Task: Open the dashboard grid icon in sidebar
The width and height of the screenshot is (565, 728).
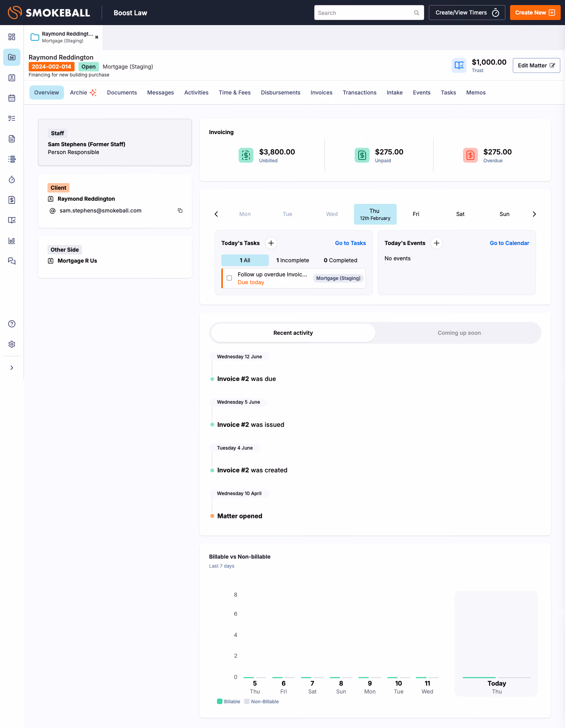Action: (x=12, y=37)
